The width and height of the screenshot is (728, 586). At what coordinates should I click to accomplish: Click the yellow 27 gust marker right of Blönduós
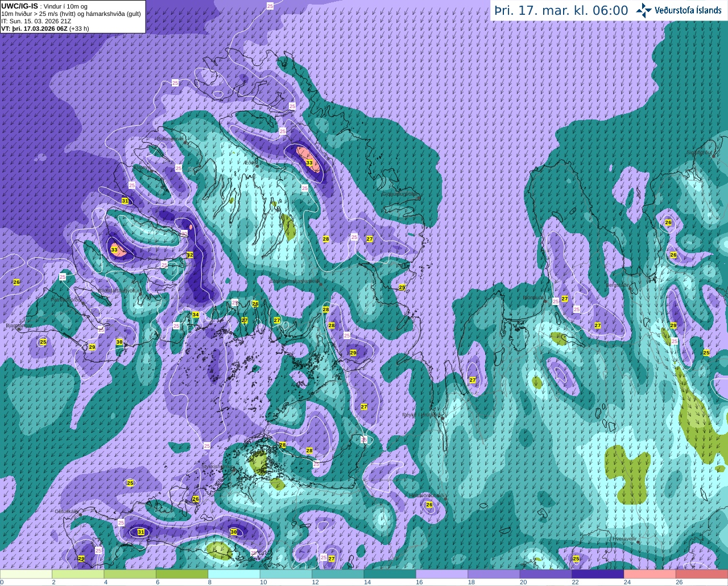565,299
